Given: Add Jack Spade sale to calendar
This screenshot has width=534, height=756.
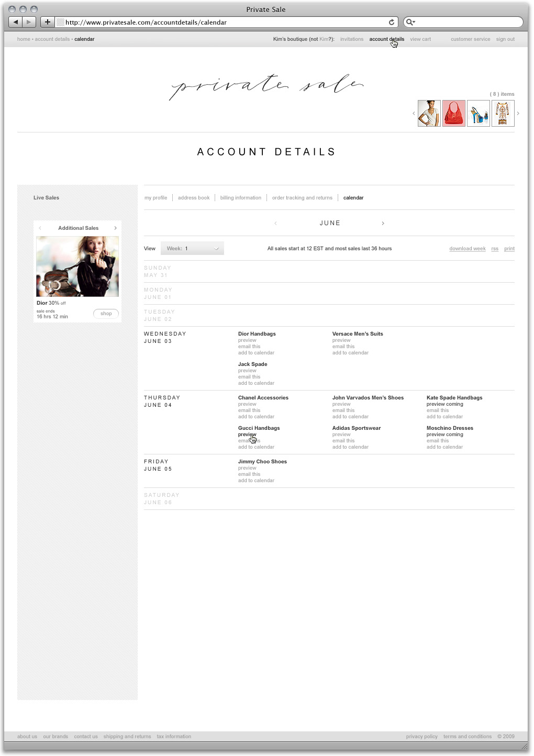Looking at the screenshot, I should [256, 383].
